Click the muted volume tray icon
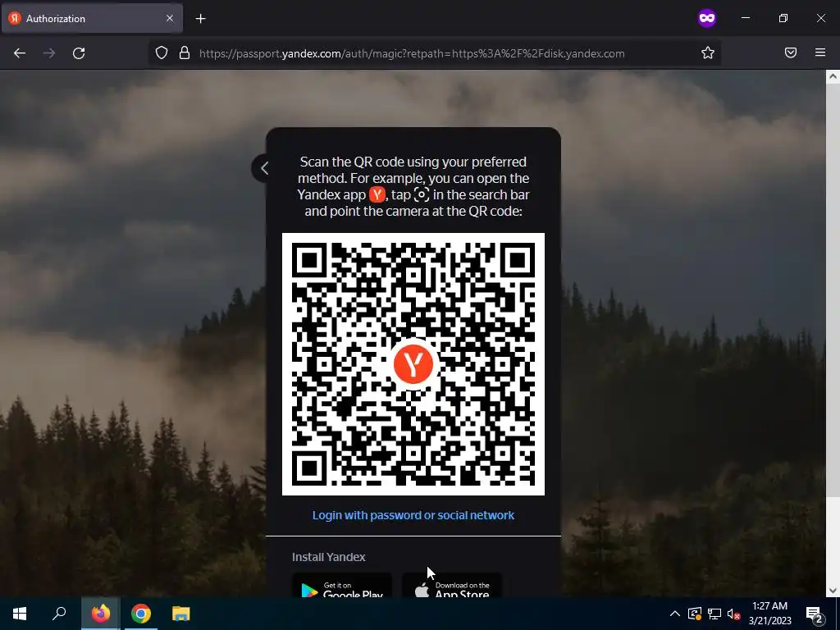The height and width of the screenshot is (630, 840). (x=734, y=614)
